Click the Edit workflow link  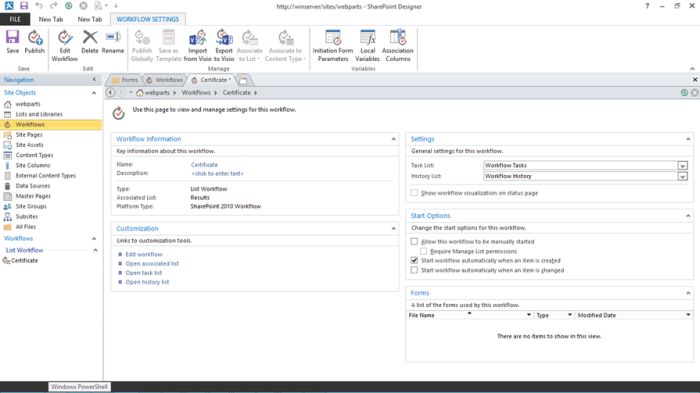tap(144, 254)
